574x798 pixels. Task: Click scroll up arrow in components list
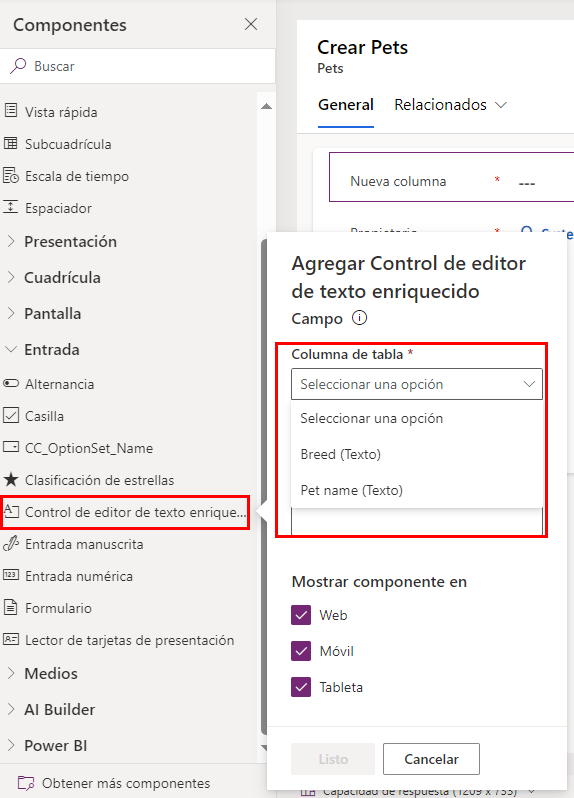tap(266, 106)
